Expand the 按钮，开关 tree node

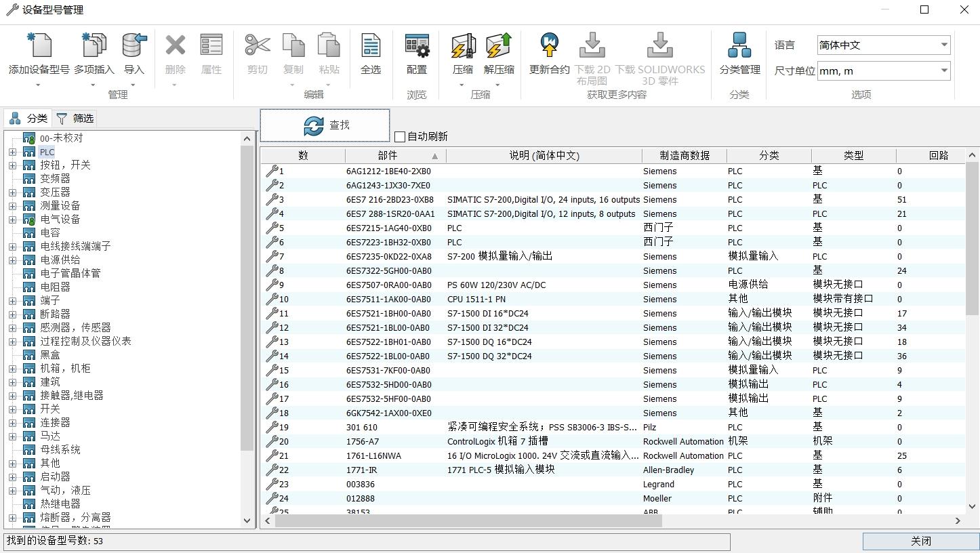(12, 165)
